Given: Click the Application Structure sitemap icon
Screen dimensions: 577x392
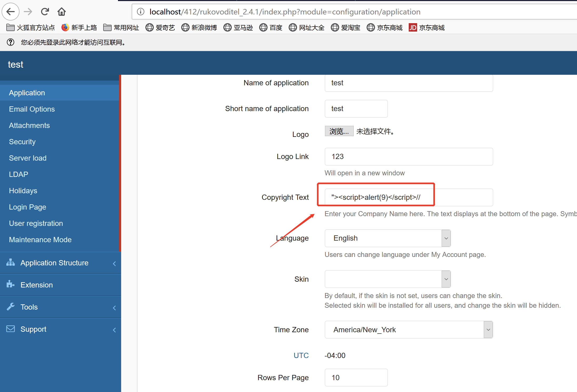Looking at the screenshot, I should (x=11, y=262).
